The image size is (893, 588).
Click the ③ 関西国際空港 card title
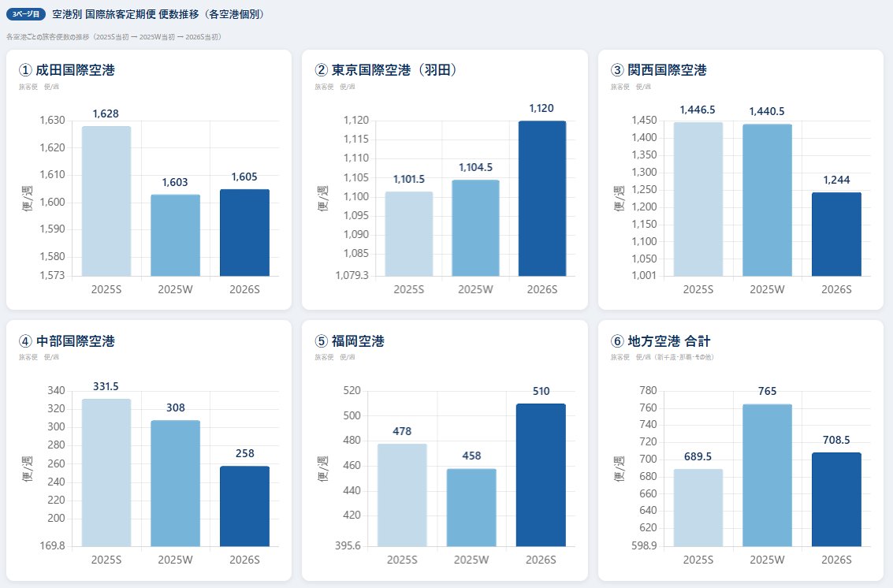click(x=659, y=70)
